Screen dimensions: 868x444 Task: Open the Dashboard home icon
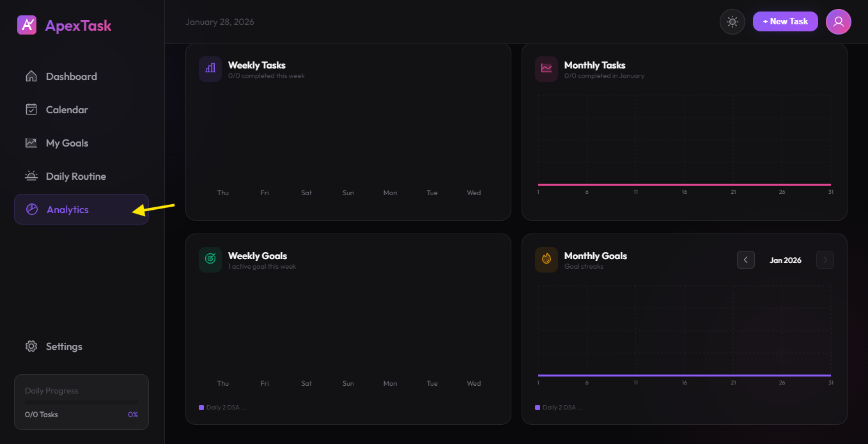(x=31, y=75)
